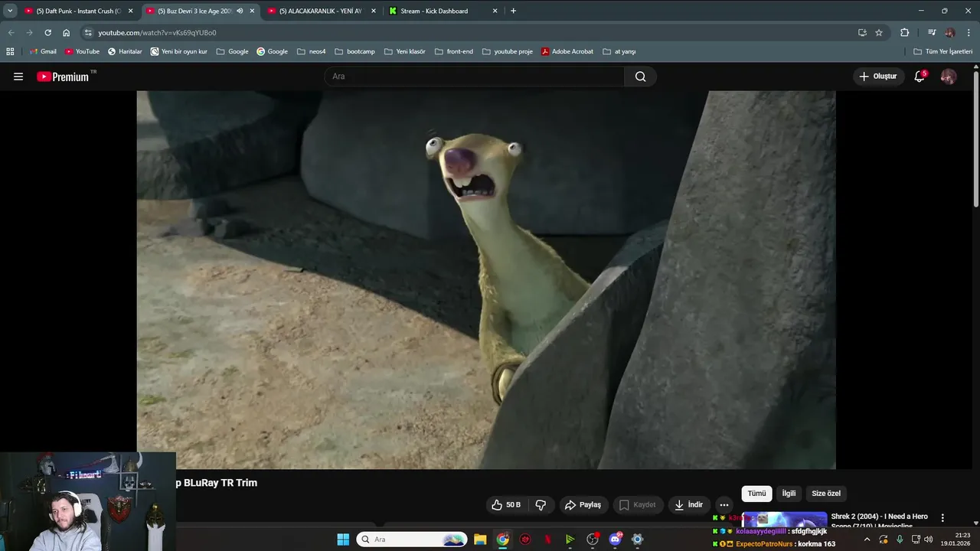Screen dimensions: 980x551
Task: Open YouTube account avatar menu
Action: pyautogui.click(x=948, y=77)
